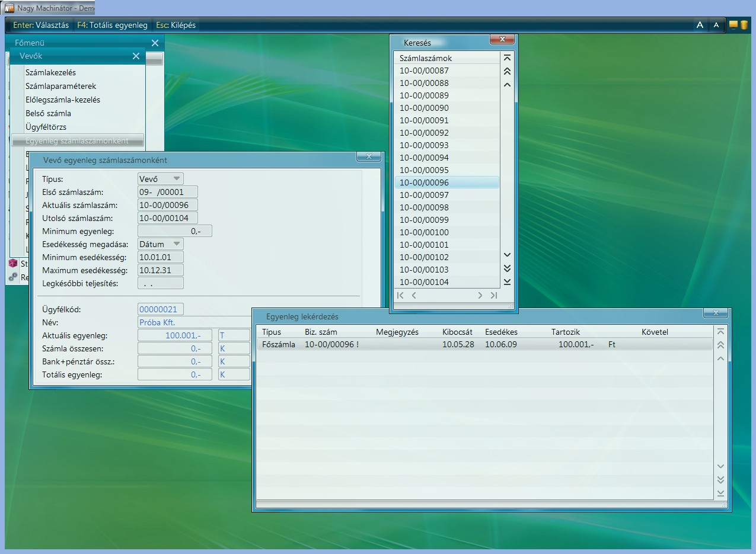Jump to top of Egyenleg lekérdezés list
Viewport: 756px width, 554px height.
(x=721, y=332)
